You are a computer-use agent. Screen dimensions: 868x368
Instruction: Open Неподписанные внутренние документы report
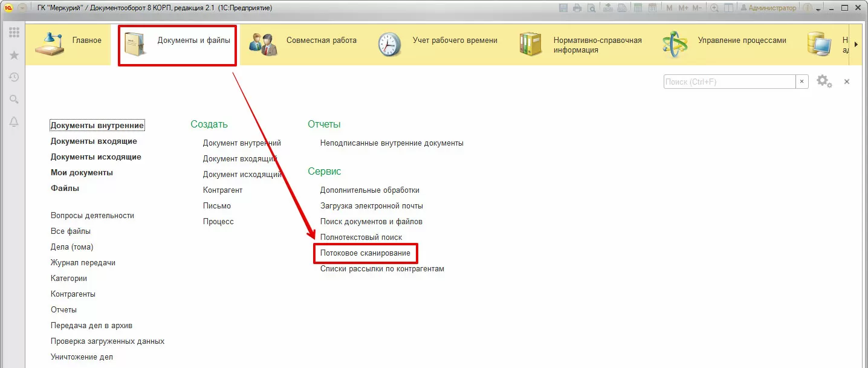click(x=392, y=143)
